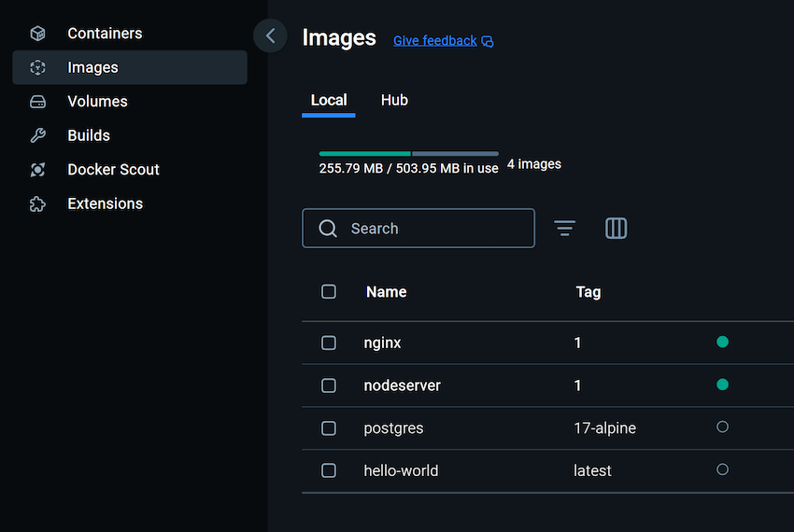Click tag 1 in the nodeserver row
Viewport: 794px width, 532px height.
click(577, 385)
